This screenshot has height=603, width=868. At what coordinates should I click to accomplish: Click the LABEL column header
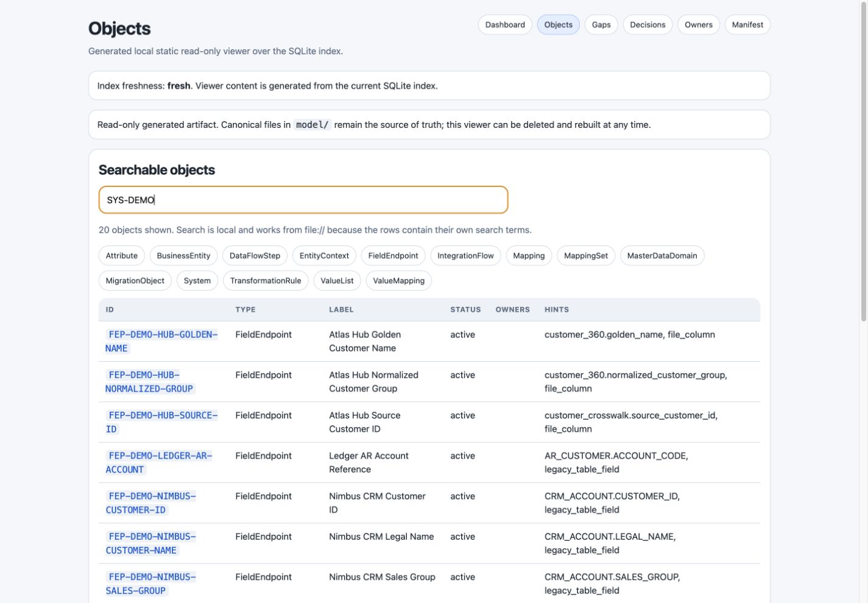point(341,309)
